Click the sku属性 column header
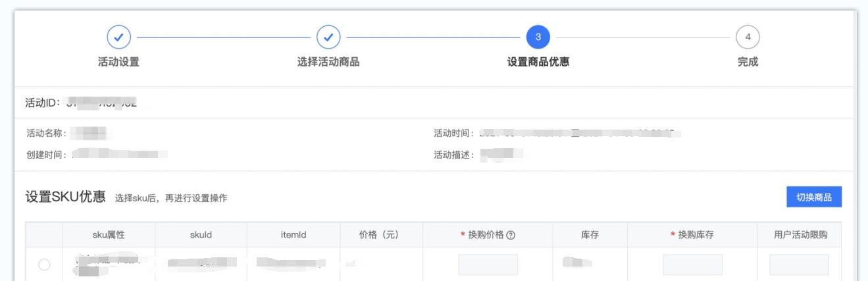The width and height of the screenshot is (868, 281). [x=109, y=235]
